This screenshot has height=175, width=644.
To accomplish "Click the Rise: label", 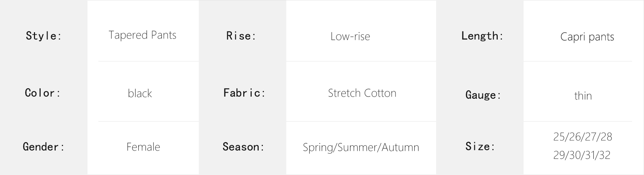I will [x=241, y=36].
